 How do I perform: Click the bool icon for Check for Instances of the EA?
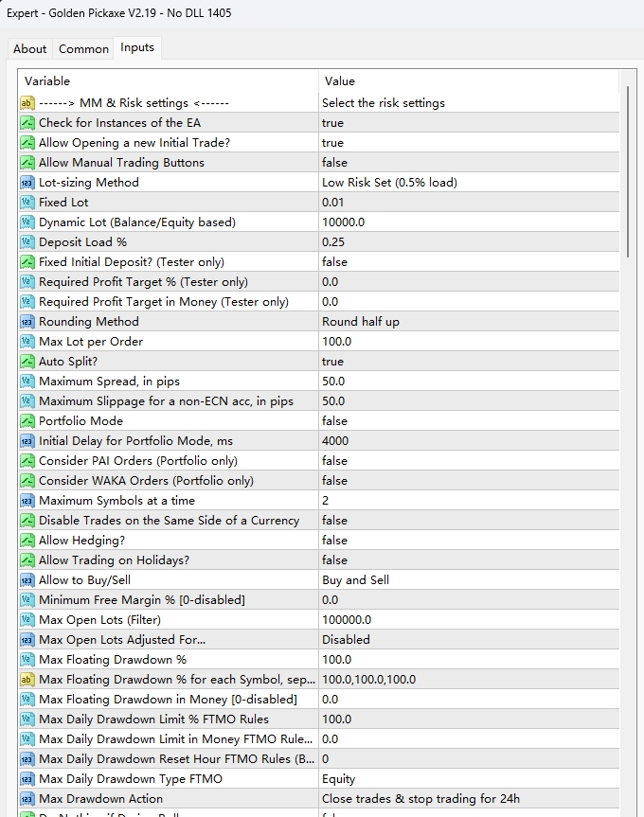pyautogui.click(x=27, y=123)
